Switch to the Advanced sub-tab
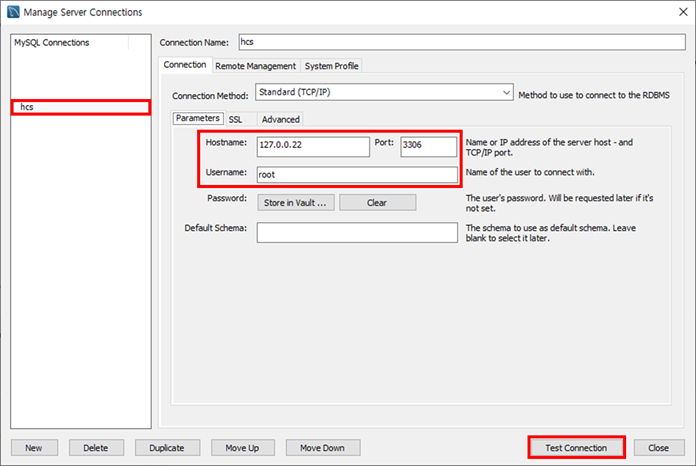 click(281, 120)
